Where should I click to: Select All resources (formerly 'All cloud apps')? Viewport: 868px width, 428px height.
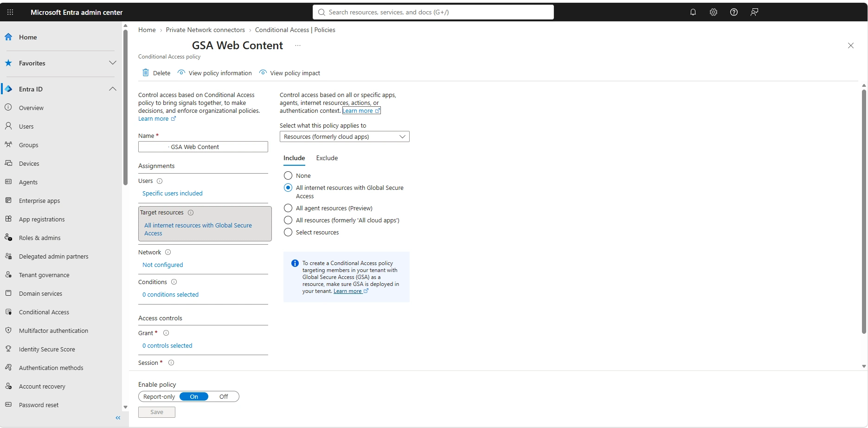click(288, 220)
